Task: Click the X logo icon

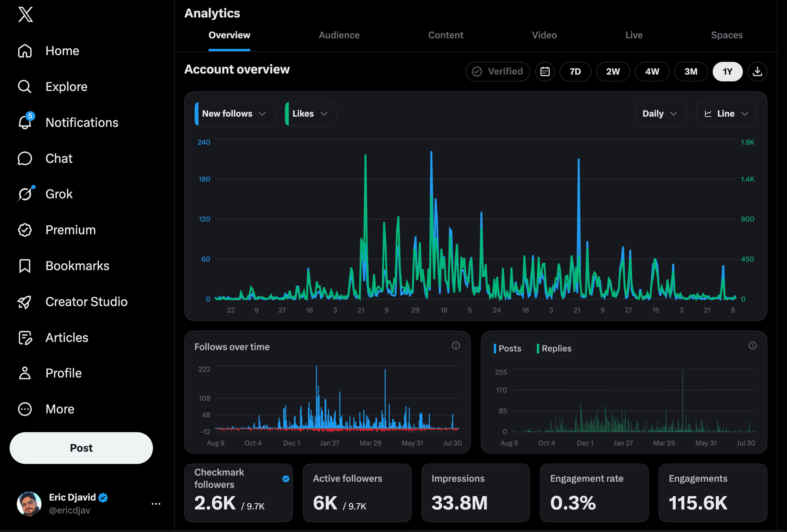Action: (x=26, y=15)
